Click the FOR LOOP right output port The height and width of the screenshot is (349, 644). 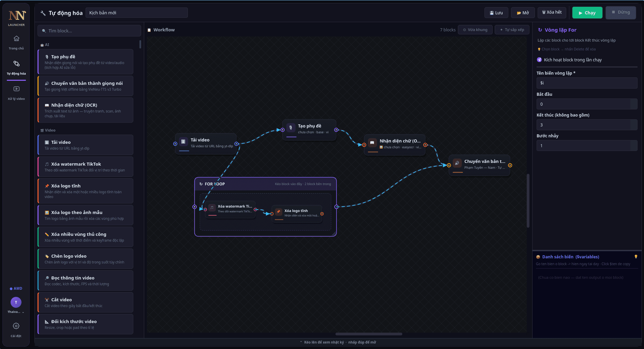(336, 207)
